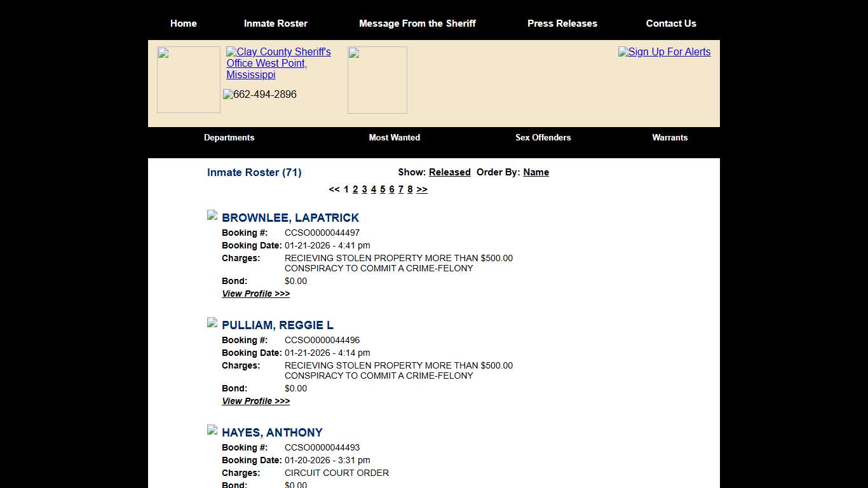868x488 pixels.
Task: Open the Home menu item
Action: [183, 24]
